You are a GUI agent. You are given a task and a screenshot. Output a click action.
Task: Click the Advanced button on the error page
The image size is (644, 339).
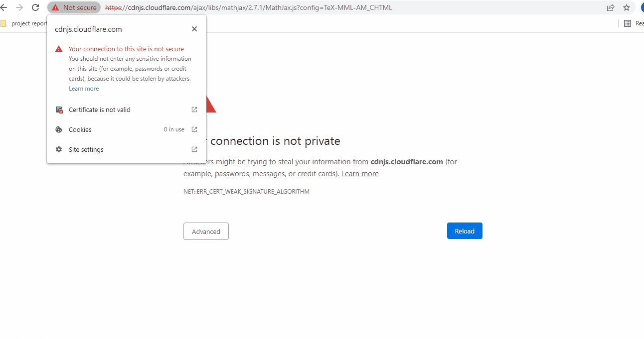[x=206, y=231]
